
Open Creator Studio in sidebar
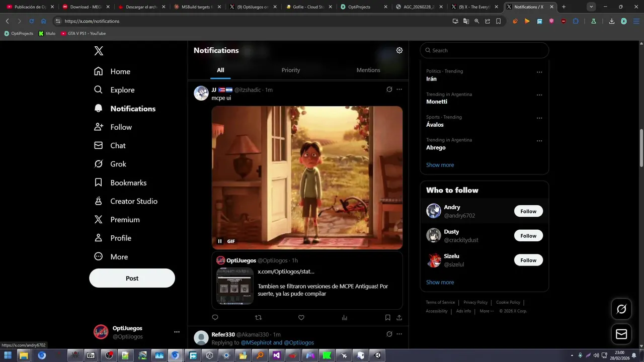tap(126, 201)
